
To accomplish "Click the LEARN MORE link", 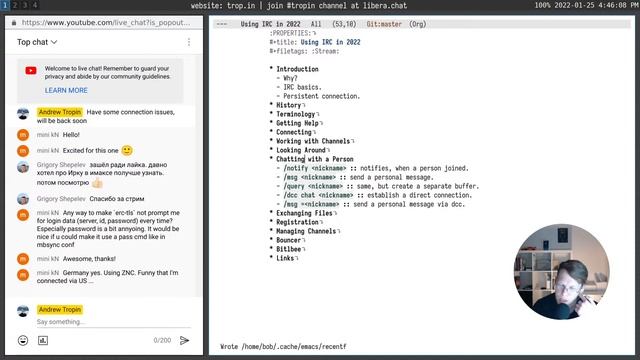I will click(x=66, y=90).
